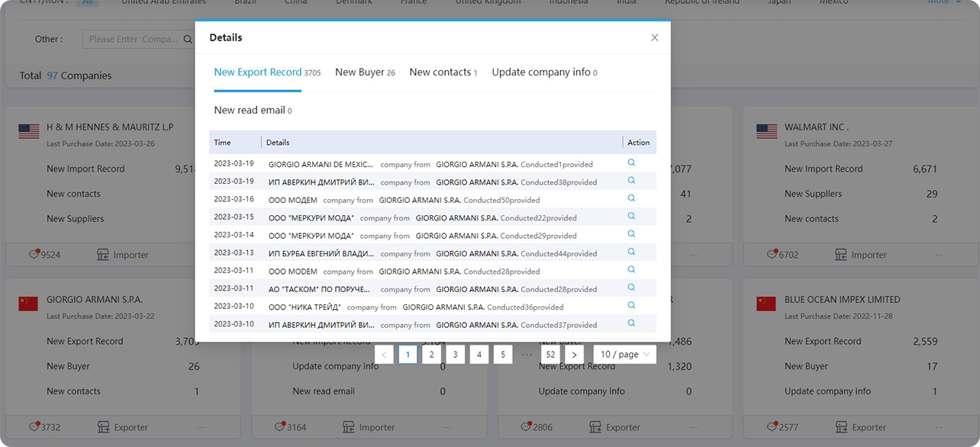Click heart icon with 3732 count
980x447 pixels.
tap(34, 426)
